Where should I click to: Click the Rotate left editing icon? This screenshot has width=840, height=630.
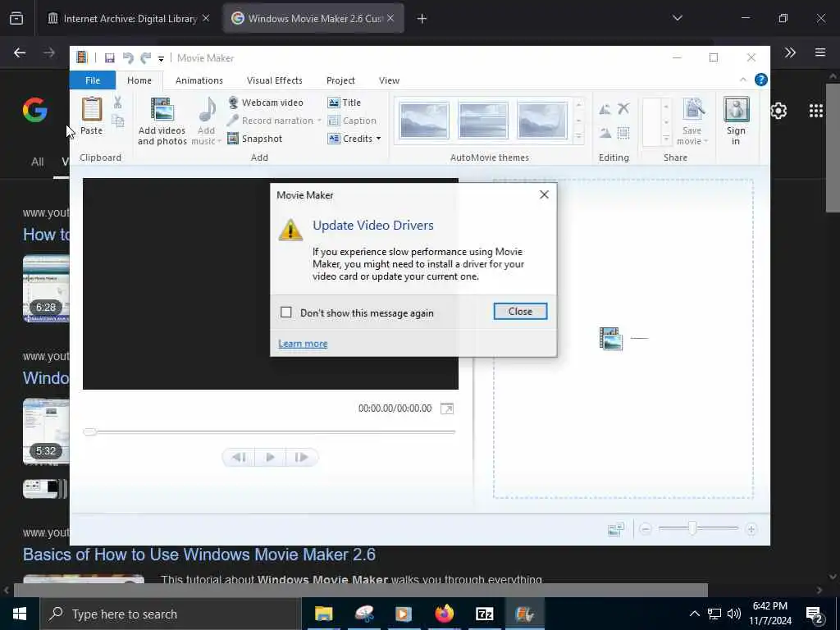(x=605, y=109)
